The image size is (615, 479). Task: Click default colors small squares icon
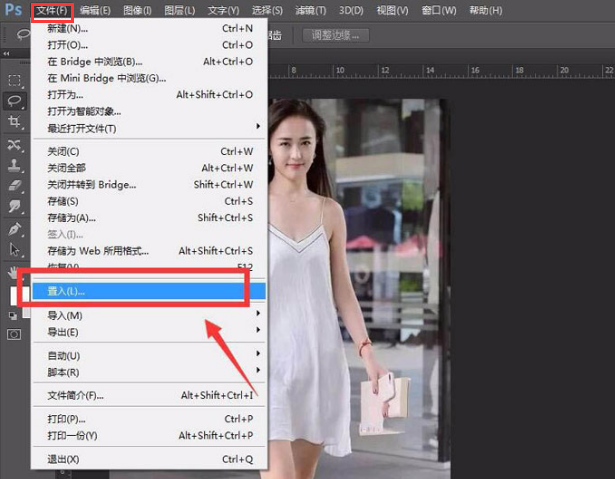point(13,315)
